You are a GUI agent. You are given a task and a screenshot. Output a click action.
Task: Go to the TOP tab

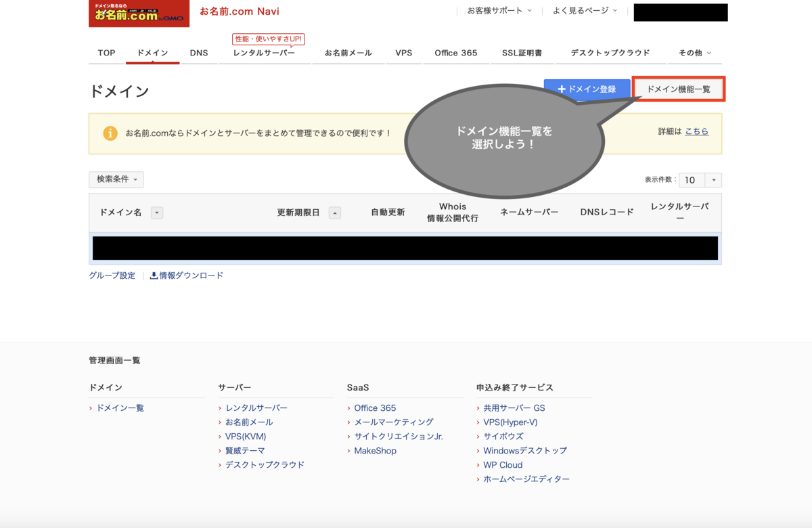click(x=106, y=53)
